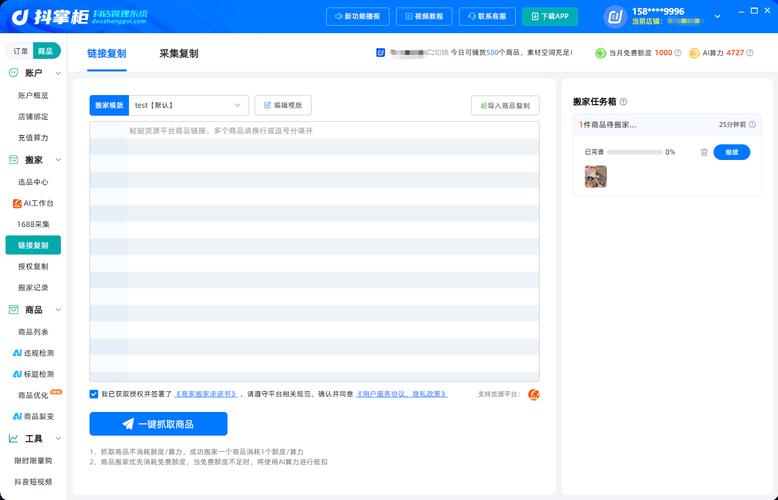778x500 pixels.
Task: Delete the task with trash icon
Action: [x=704, y=152]
